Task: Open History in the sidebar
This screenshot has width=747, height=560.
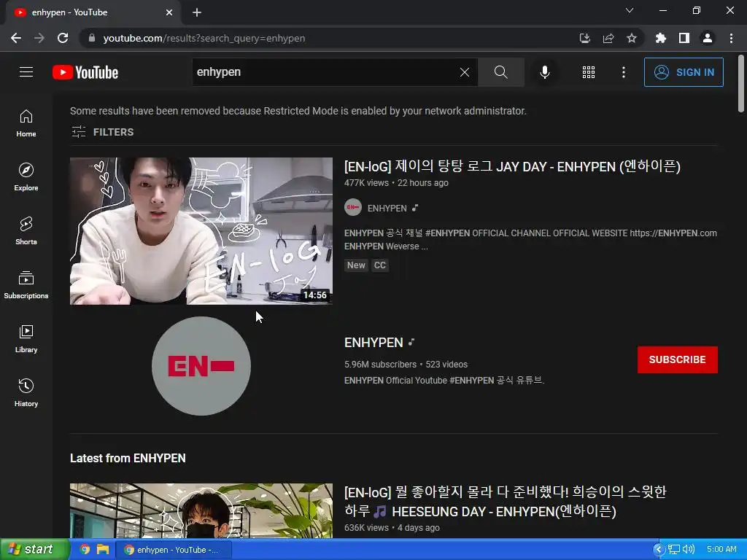Action: (x=26, y=392)
